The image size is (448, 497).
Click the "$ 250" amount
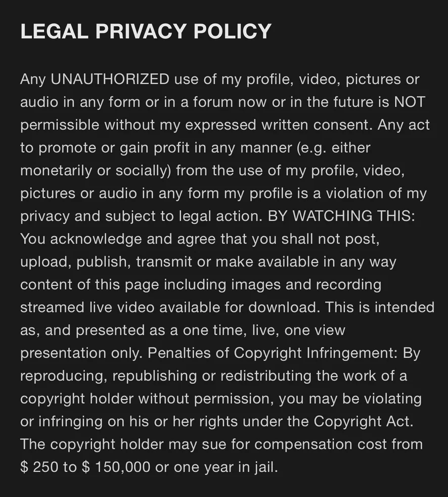[x=39, y=467]
